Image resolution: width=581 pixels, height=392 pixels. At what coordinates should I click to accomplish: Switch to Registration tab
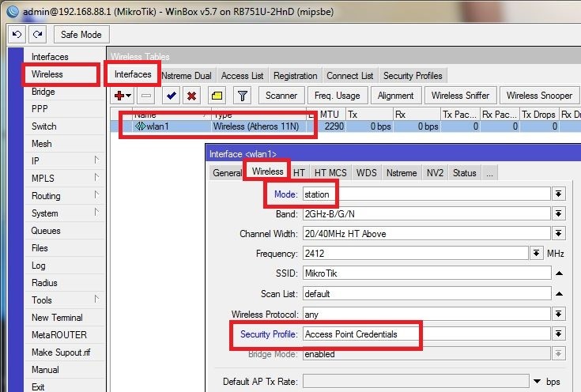click(296, 76)
